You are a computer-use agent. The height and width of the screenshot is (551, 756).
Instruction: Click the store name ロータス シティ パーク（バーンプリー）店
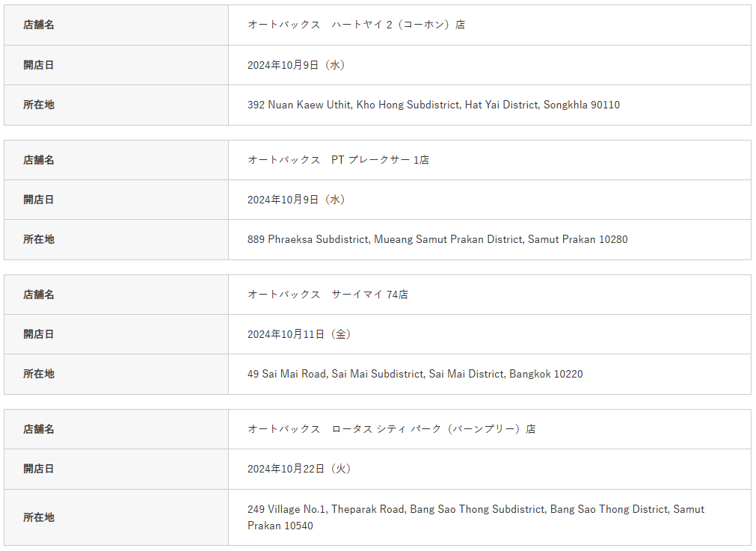pos(391,429)
